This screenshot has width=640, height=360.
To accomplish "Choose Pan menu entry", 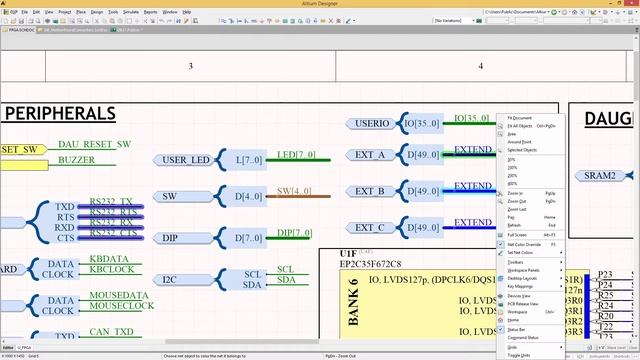I will (x=531, y=217).
